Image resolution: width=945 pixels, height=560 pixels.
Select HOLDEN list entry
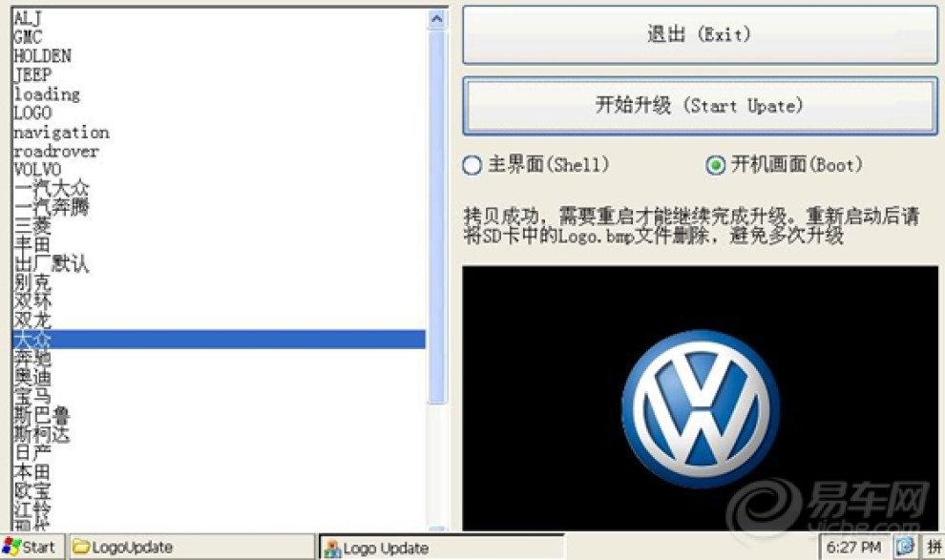coord(42,56)
